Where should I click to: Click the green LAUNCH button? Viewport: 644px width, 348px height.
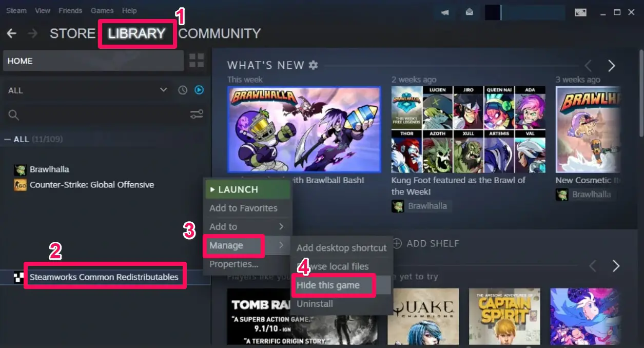point(248,189)
